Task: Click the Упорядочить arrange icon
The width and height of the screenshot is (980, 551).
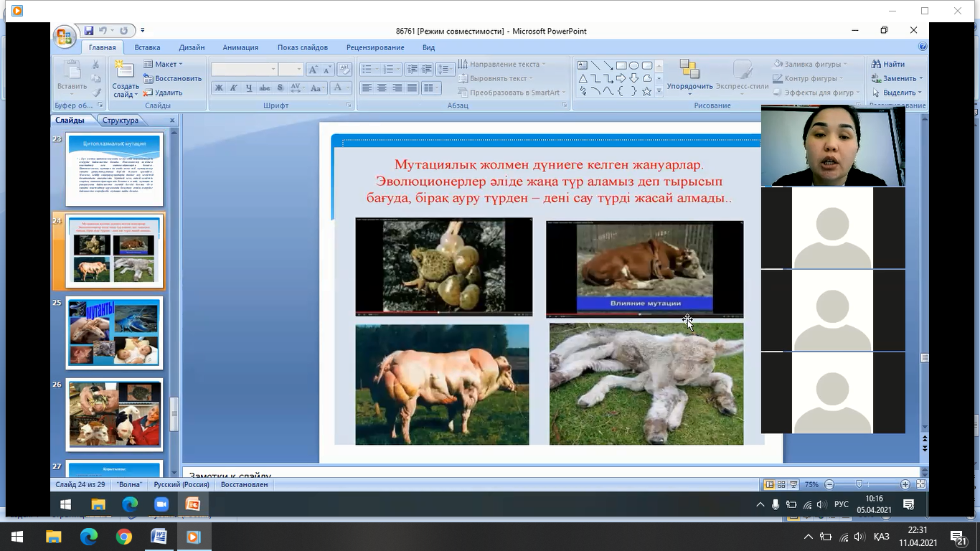Action: pos(689,70)
